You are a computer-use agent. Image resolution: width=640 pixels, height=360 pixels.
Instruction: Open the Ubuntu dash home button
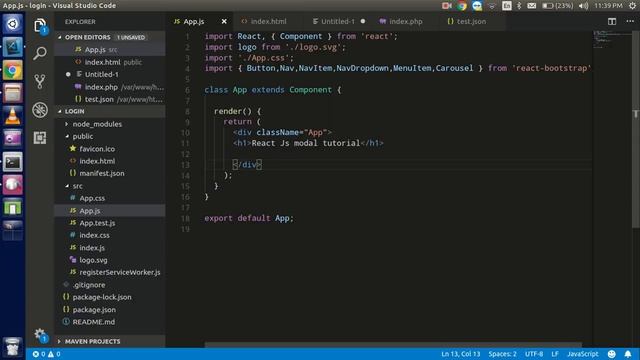pyautogui.click(x=12, y=24)
